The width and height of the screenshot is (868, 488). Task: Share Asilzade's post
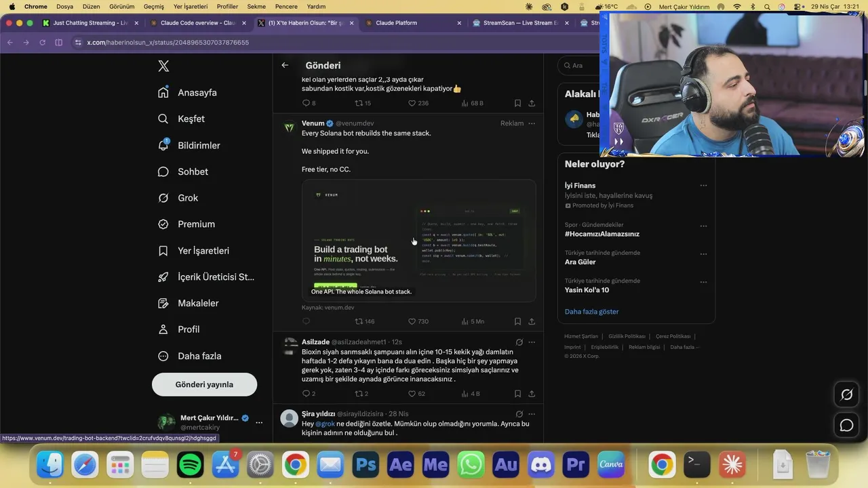point(532,393)
